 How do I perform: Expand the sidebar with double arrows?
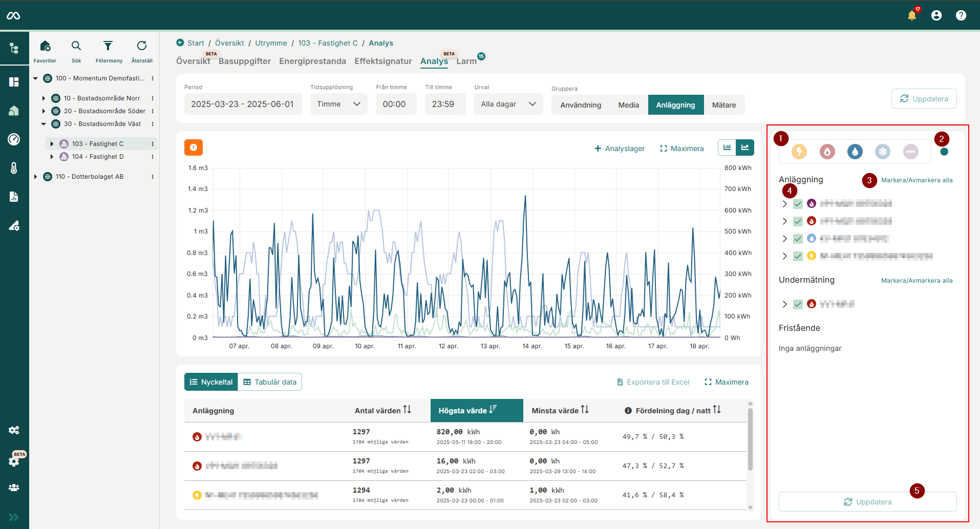point(14,517)
